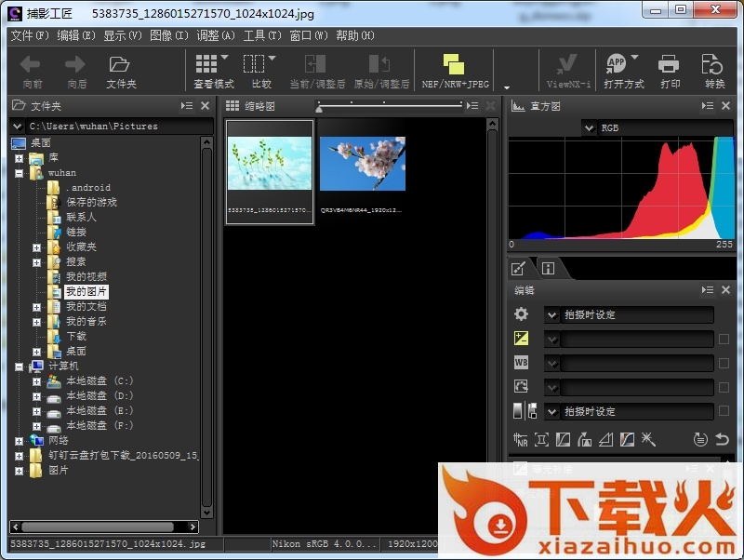Open the 文件夹 panel options menu icon
This screenshot has width=744, height=560.
pos(187,106)
